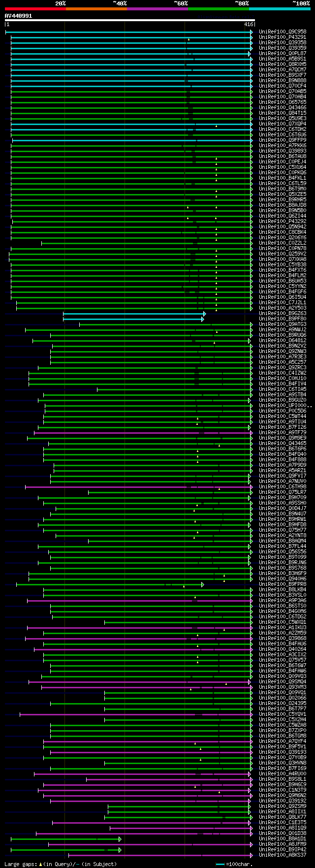Click the green ~80% identity legend segment
Viewport: 315px width, 868px height.
tap(218, 8)
